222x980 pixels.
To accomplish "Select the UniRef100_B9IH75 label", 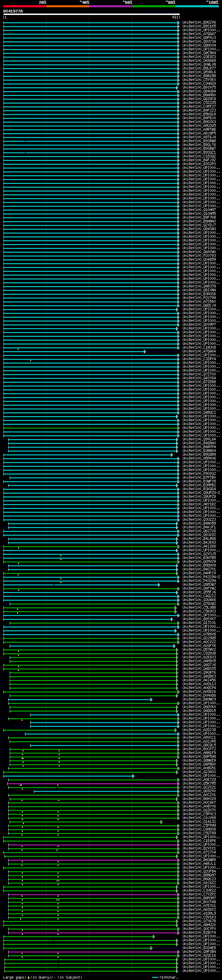I will (199, 88).
